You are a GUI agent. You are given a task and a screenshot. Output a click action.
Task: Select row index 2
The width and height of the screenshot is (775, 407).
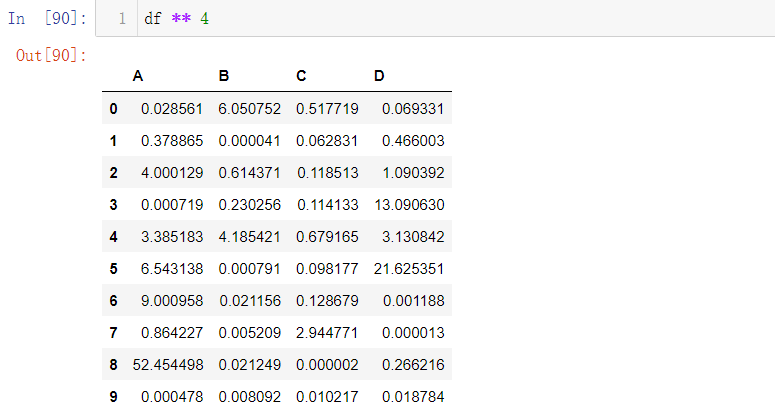coord(113,173)
